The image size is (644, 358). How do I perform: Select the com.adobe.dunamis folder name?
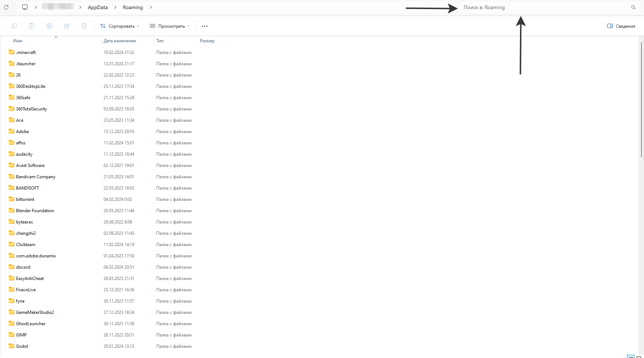36,256
